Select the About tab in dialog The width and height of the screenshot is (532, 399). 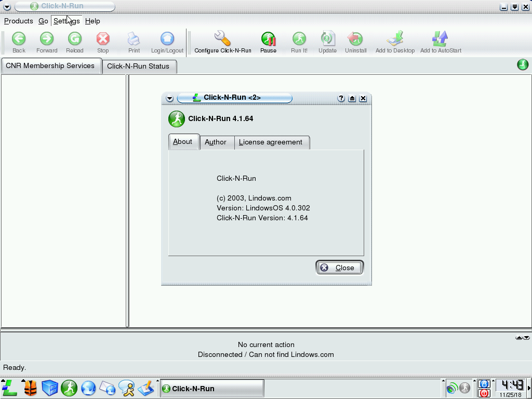point(183,141)
